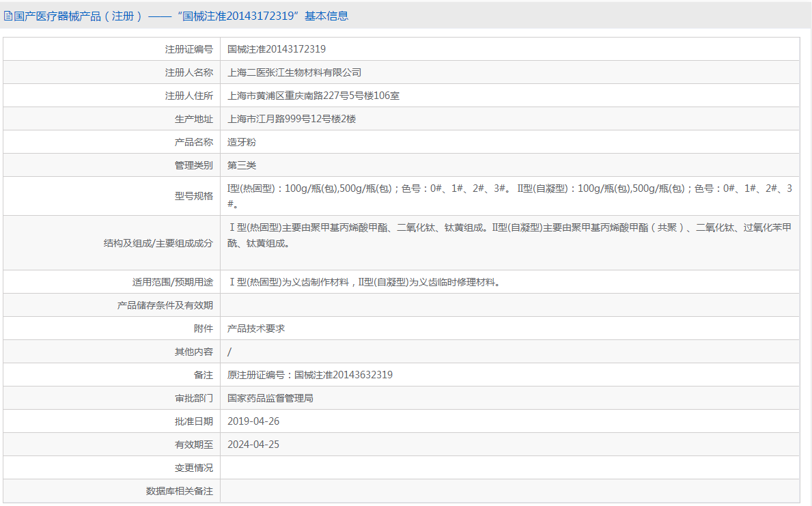Image resolution: width=812 pixels, height=506 pixels.
Task: Select the address 上海市黄浦区重庆南路227号5号楼106室
Action: [313, 96]
